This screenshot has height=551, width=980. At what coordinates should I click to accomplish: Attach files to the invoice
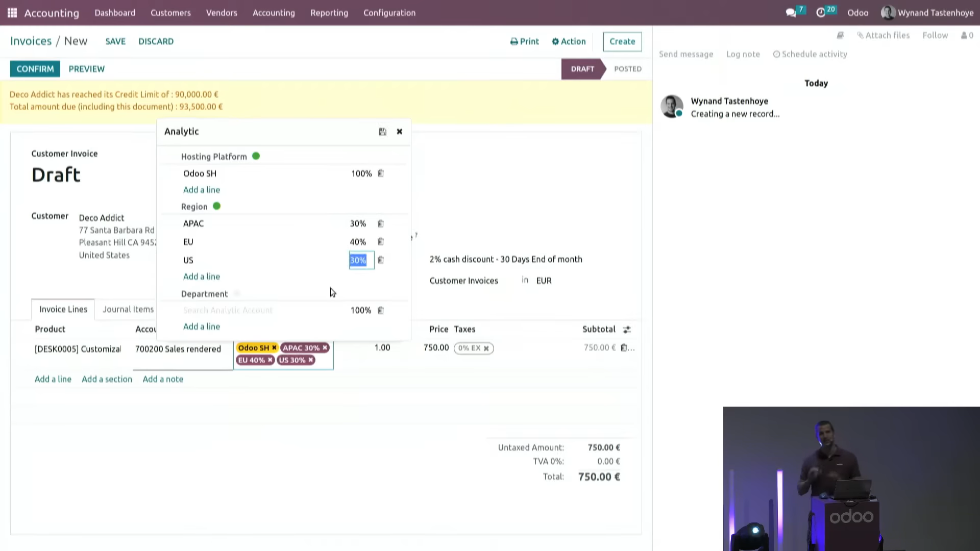pyautogui.click(x=884, y=35)
